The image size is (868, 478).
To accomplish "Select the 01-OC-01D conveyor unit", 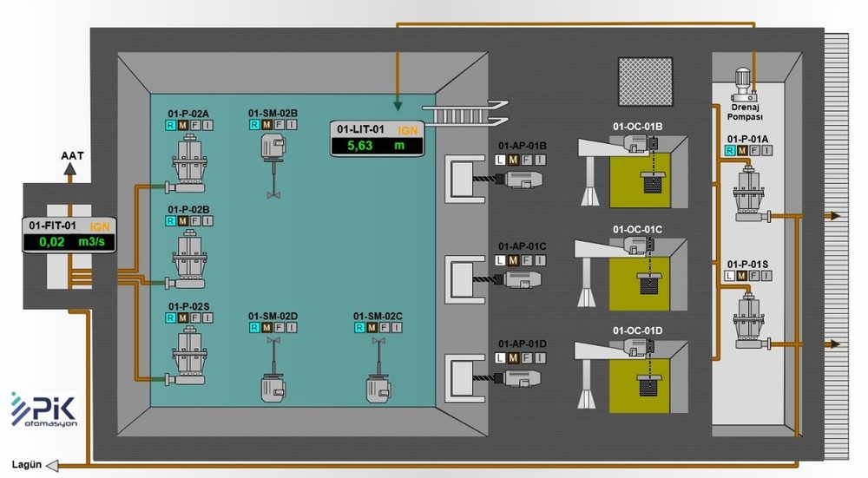I will point(632,376).
